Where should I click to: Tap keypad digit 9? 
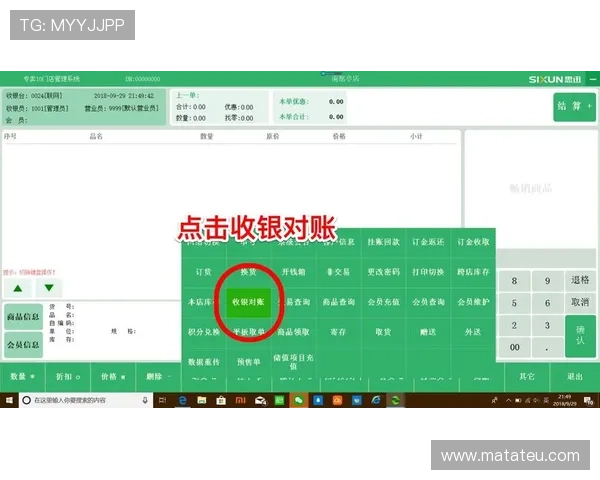tap(548, 281)
